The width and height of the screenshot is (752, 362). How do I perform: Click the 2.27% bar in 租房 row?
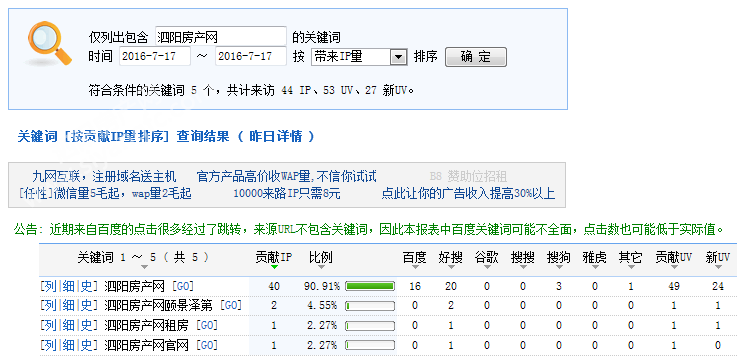tap(370, 326)
